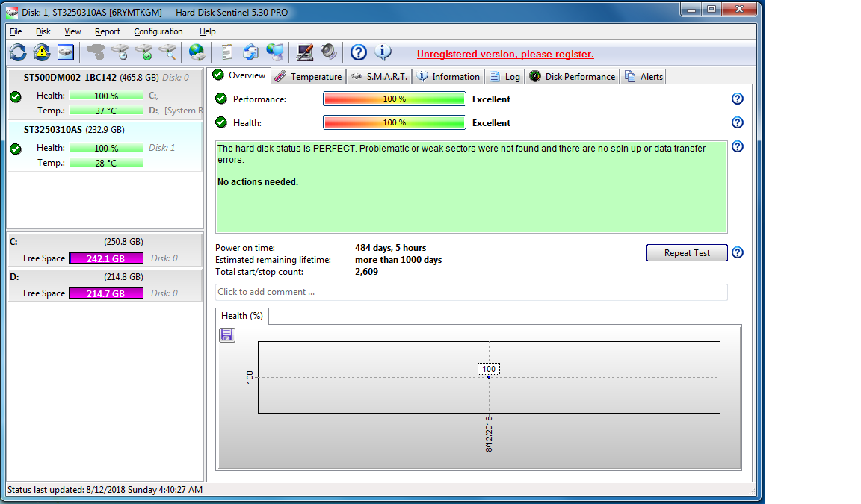Click the disk with magnifying glass toolbar icon
The image size is (861, 504).
pos(167,53)
